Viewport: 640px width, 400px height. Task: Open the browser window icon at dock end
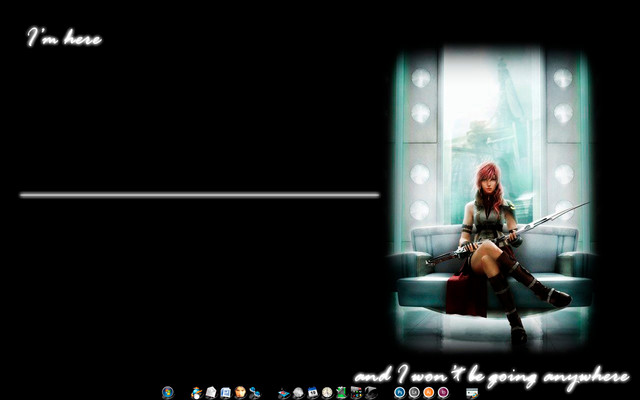tap(472, 393)
